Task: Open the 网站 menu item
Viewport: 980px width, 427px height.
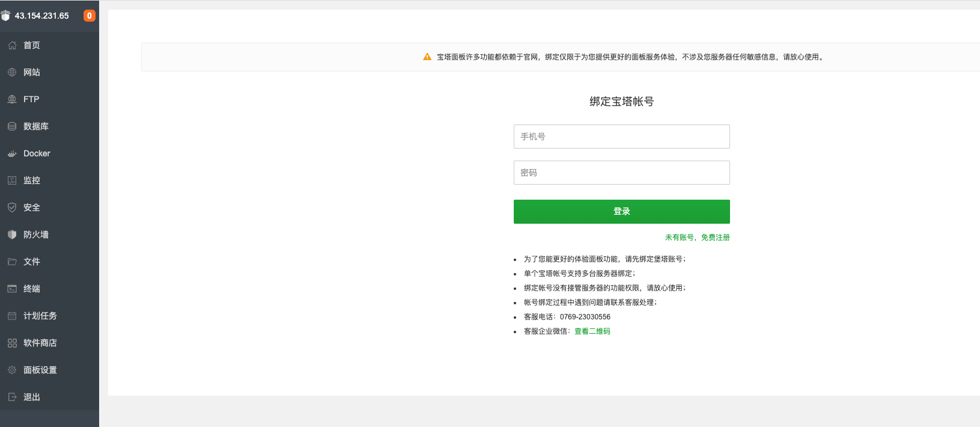Action: point(49,72)
